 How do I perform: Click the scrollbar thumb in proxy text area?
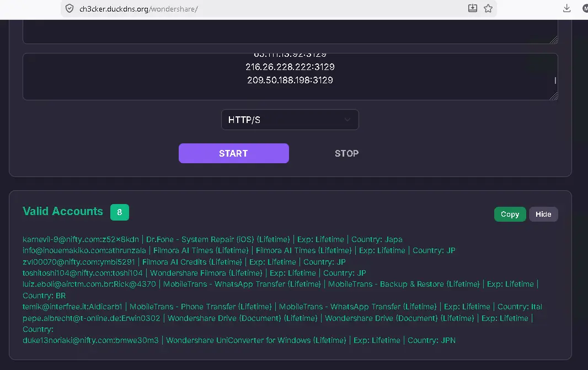click(555, 80)
